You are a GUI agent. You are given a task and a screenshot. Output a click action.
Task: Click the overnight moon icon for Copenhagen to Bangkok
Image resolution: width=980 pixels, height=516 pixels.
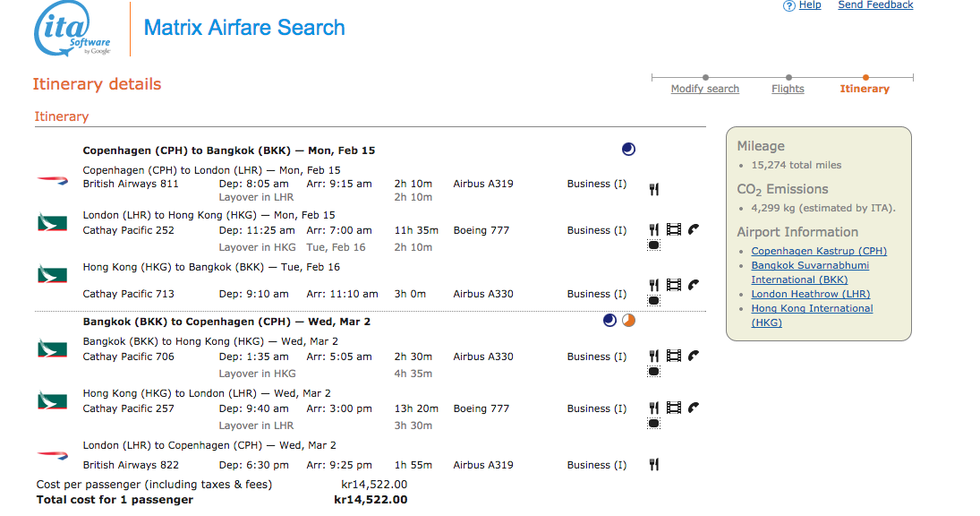[x=628, y=149]
